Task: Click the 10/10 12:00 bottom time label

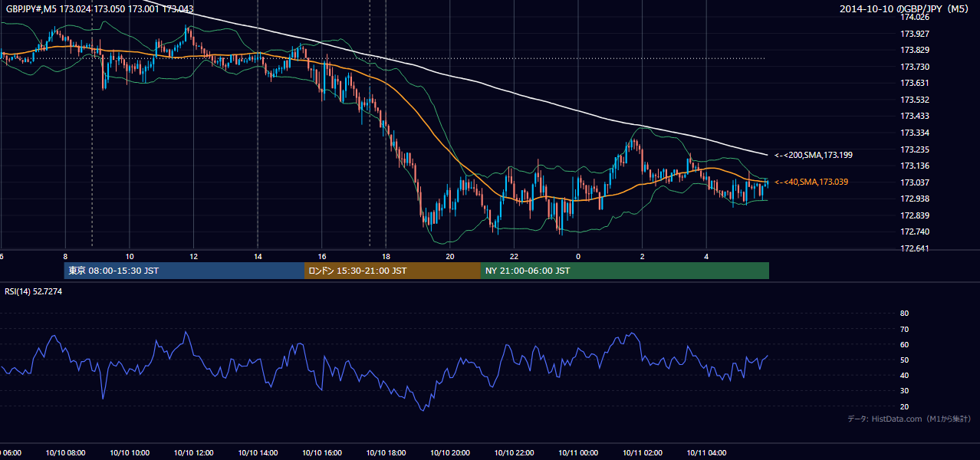Action: pyautogui.click(x=193, y=453)
